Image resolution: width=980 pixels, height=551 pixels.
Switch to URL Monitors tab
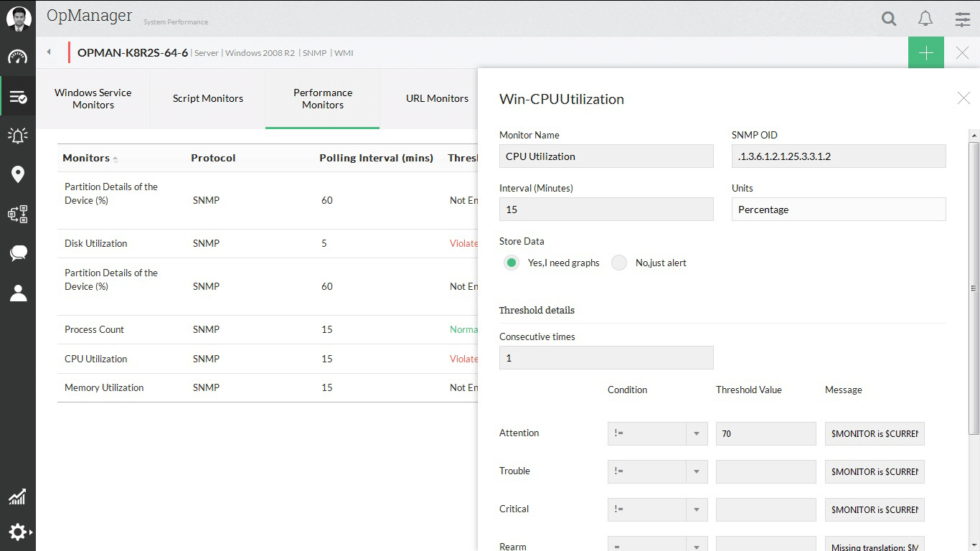437,99
